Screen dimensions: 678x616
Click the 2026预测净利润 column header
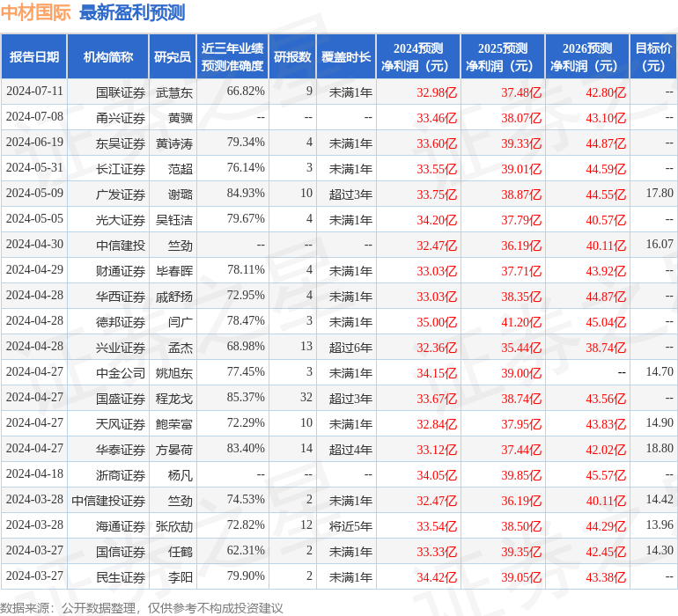(587, 56)
